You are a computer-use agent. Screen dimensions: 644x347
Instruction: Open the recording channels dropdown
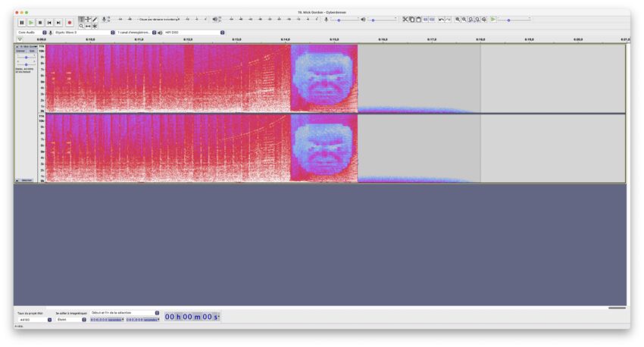click(x=136, y=33)
